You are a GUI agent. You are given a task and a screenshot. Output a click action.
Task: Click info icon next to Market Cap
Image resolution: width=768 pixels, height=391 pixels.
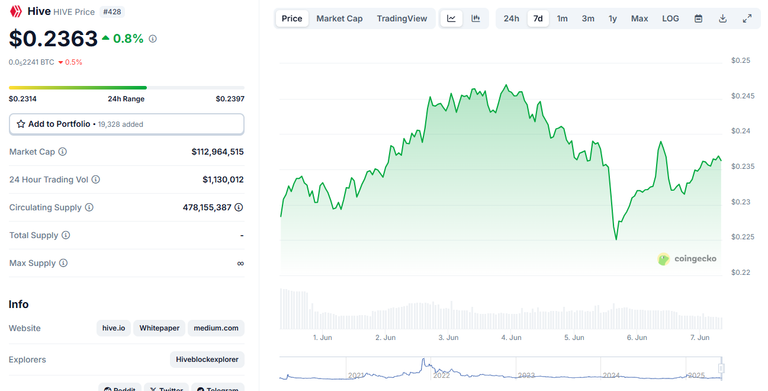coord(63,152)
